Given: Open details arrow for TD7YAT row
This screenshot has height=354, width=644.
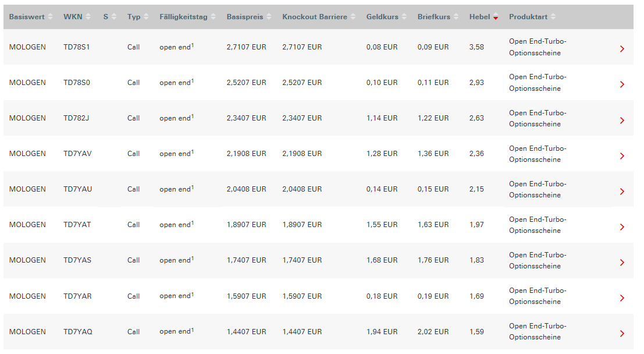Looking at the screenshot, I should point(622,227).
